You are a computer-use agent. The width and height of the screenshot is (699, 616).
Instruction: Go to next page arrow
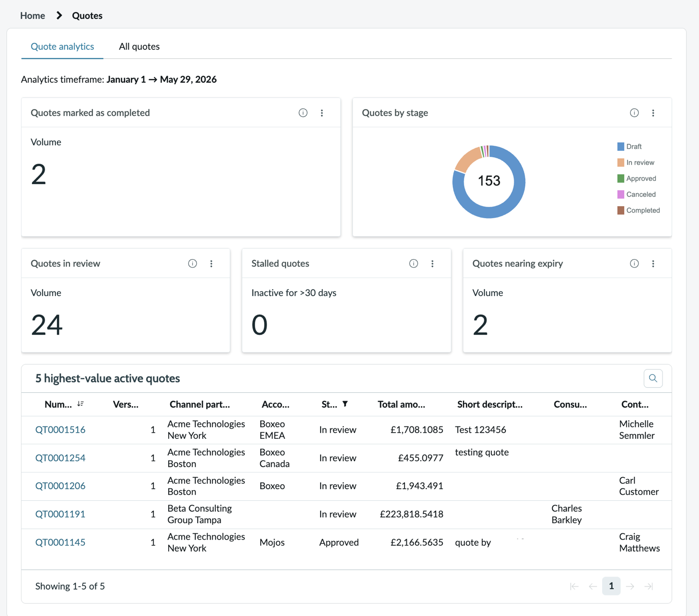(x=630, y=587)
